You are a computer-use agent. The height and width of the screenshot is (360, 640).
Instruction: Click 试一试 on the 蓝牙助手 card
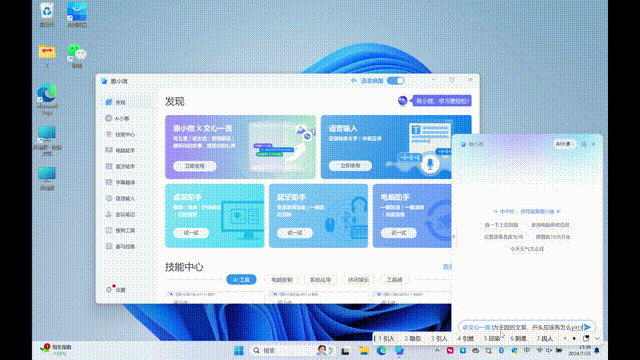(295, 233)
